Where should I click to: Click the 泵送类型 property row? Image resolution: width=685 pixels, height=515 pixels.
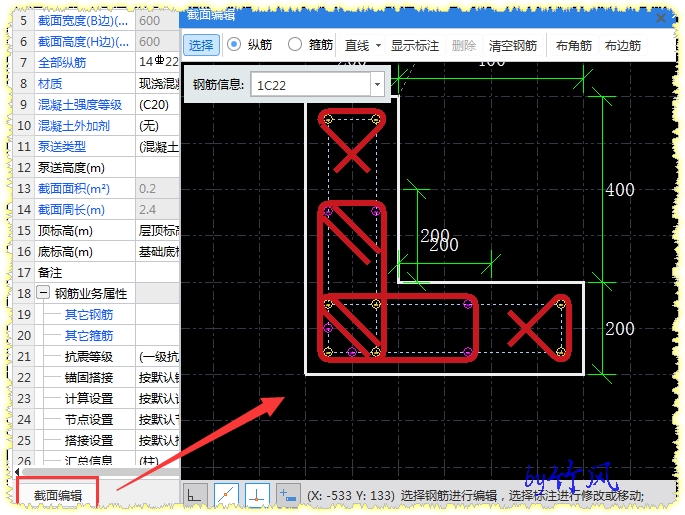tap(96, 146)
